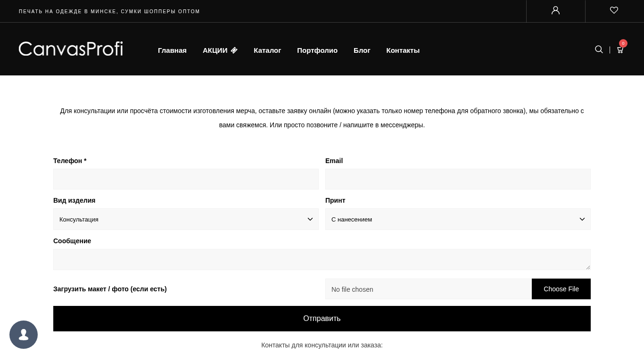Click the Принт label
Screen dimensions: 644x362
[335, 200]
